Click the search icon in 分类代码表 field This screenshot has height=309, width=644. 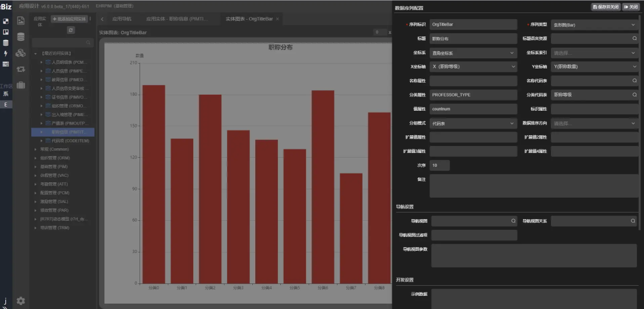coord(634,95)
